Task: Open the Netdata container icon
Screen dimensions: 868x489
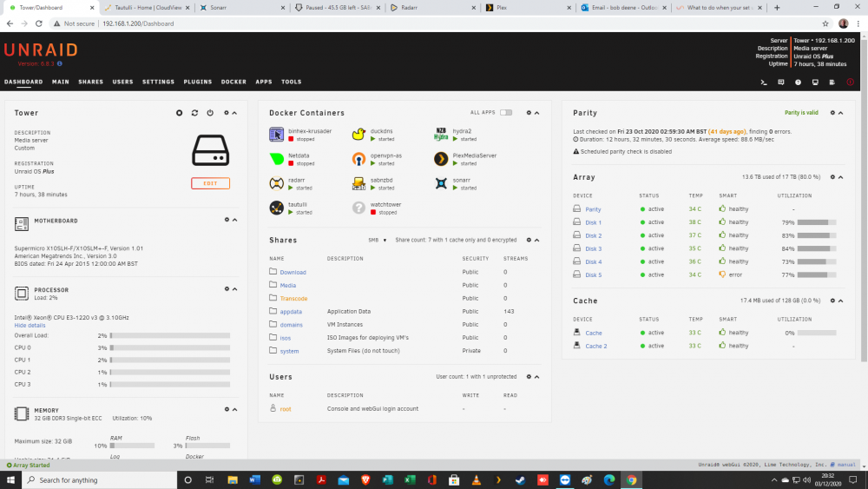Action: pyautogui.click(x=276, y=159)
